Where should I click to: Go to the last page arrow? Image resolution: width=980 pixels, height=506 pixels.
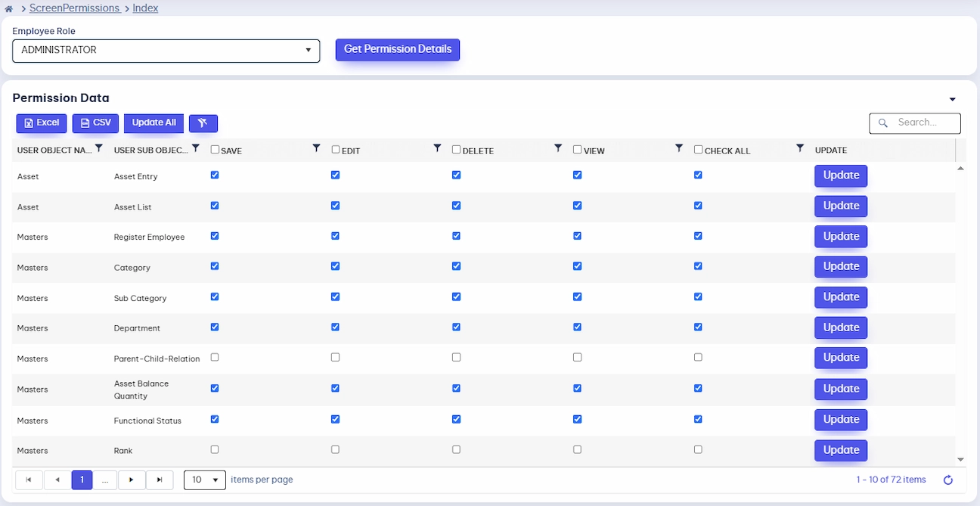coord(160,480)
